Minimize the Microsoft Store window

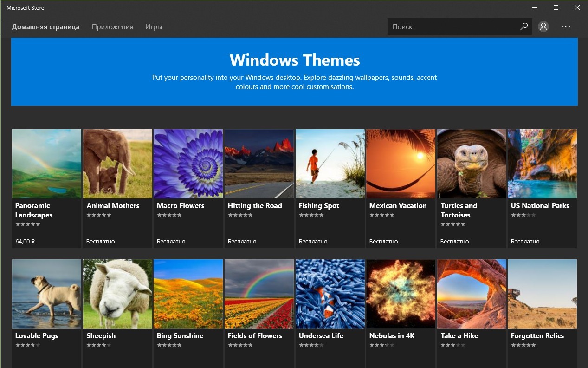[534, 7]
